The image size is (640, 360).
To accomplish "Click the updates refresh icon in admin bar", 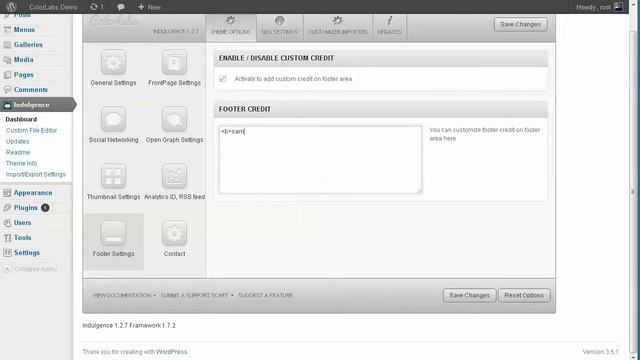I will point(94,7).
